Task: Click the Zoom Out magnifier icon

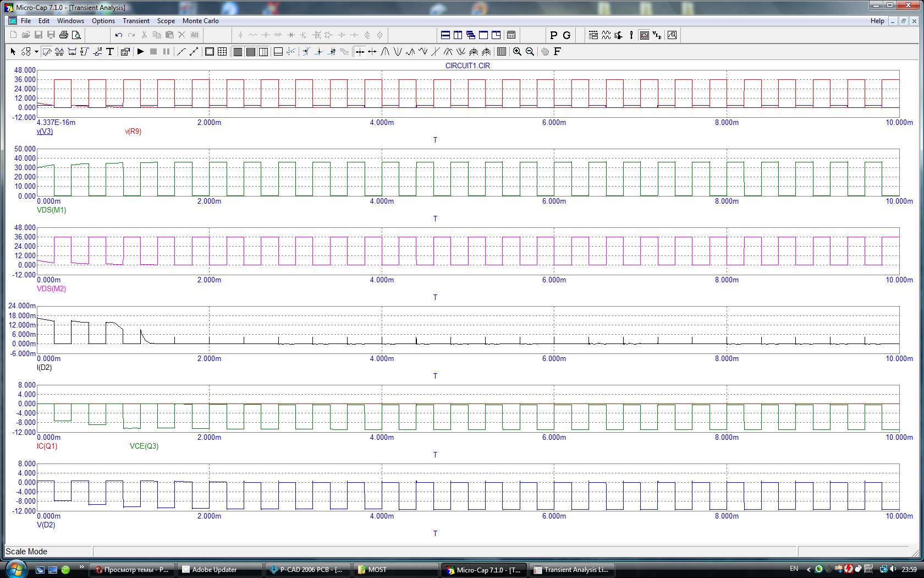Action: 530,52
